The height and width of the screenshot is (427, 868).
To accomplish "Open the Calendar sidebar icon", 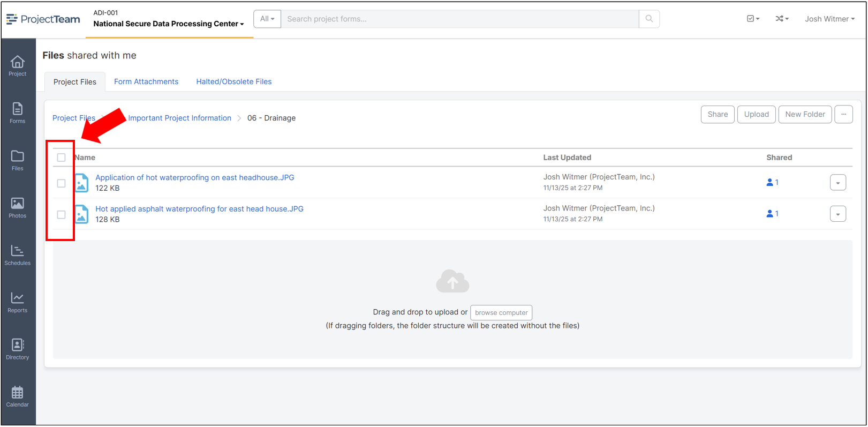I will [18, 396].
